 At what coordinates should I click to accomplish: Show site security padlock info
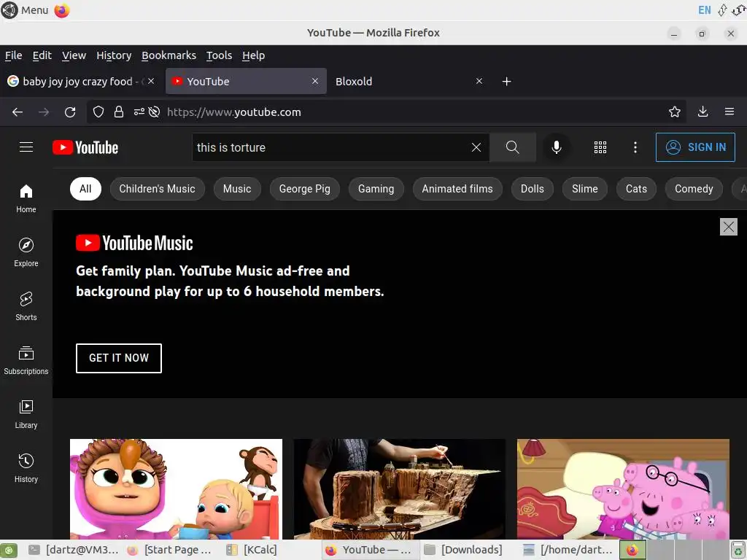(x=119, y=112)
